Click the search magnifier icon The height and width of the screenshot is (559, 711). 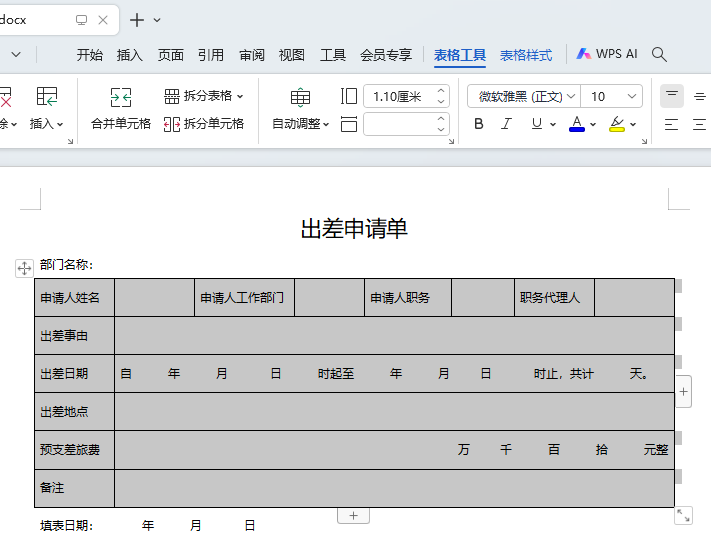(x=659, y=54)
